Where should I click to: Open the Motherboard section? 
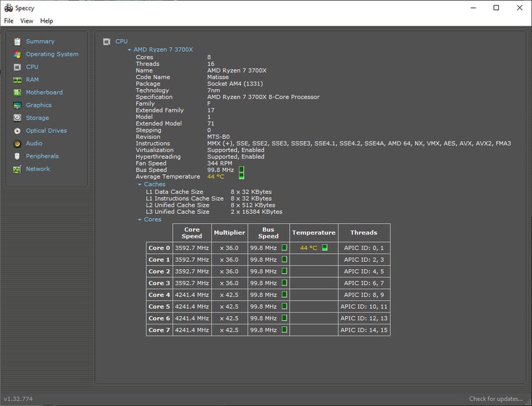click(44, 92)
